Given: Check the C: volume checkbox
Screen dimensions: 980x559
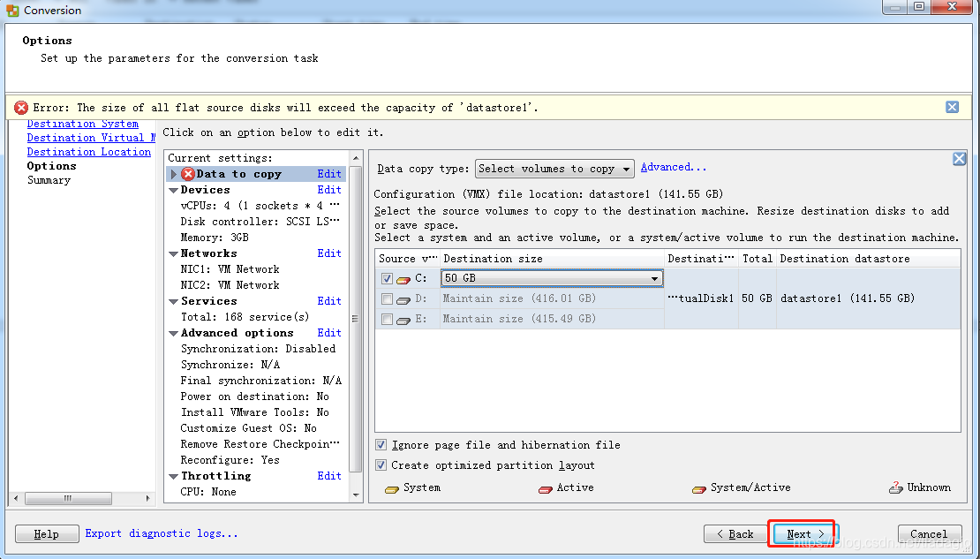Looking at the screenshot, I should [387, 278].
